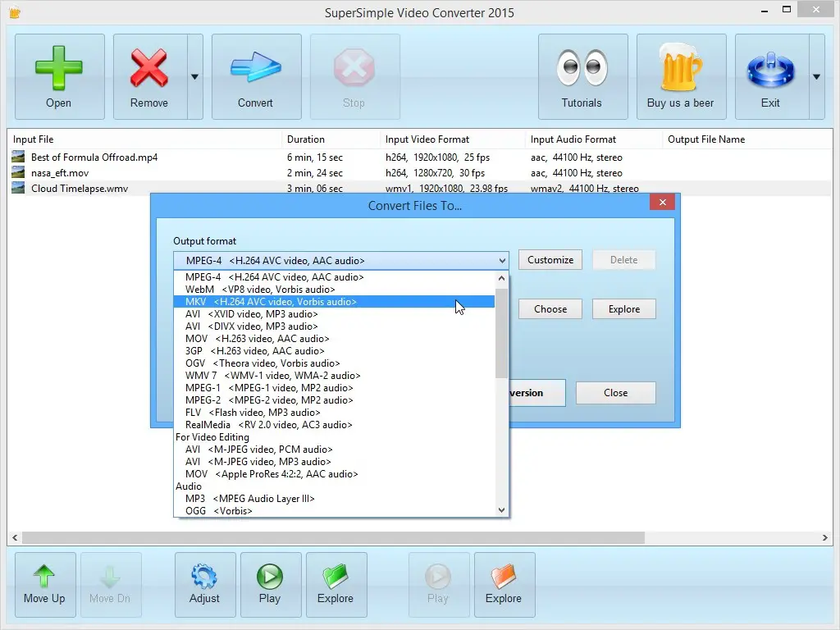
Task: Click the Buy us a beer mug
Action: [682, 76]
